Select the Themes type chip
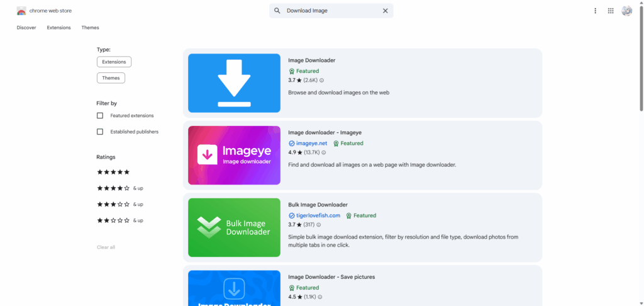 [x=111, y=77]
